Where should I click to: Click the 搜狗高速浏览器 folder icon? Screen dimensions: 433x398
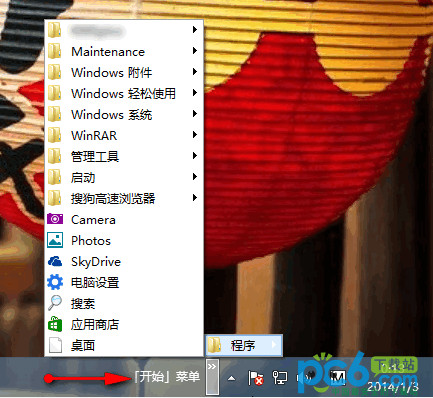(x=54, y=198)
